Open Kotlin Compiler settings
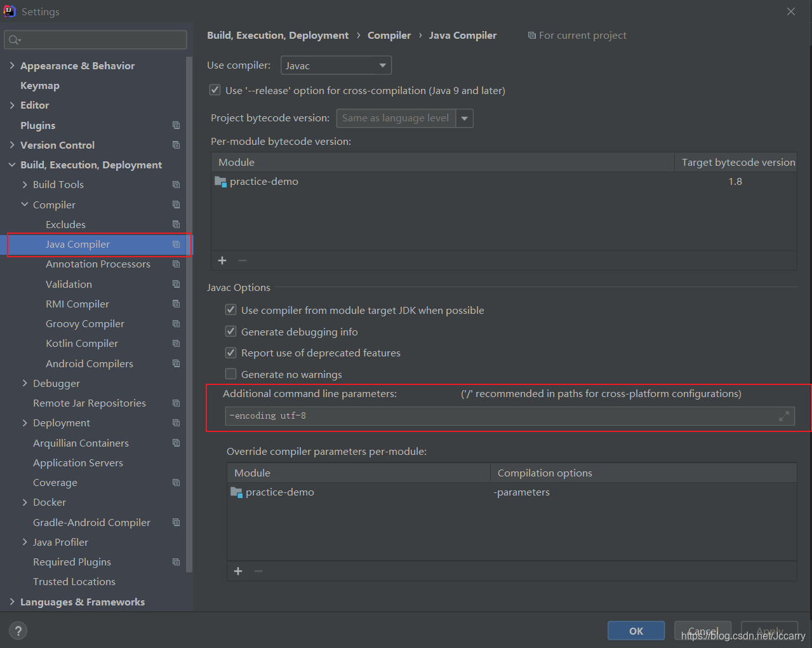Screen dimensions: 812x648 (82, 344)
